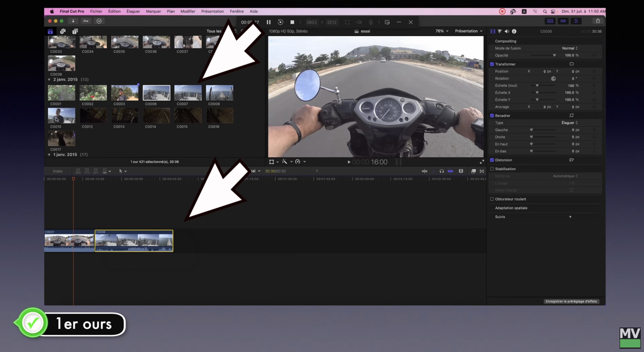Open the Élaguer menu
Viewport: 644px width, 352px height.
[133, 11]
